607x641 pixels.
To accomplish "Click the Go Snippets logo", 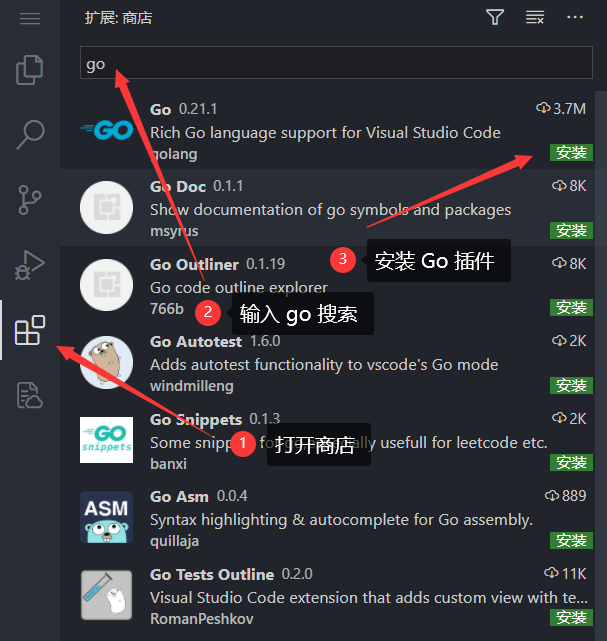I will point(106,440).
